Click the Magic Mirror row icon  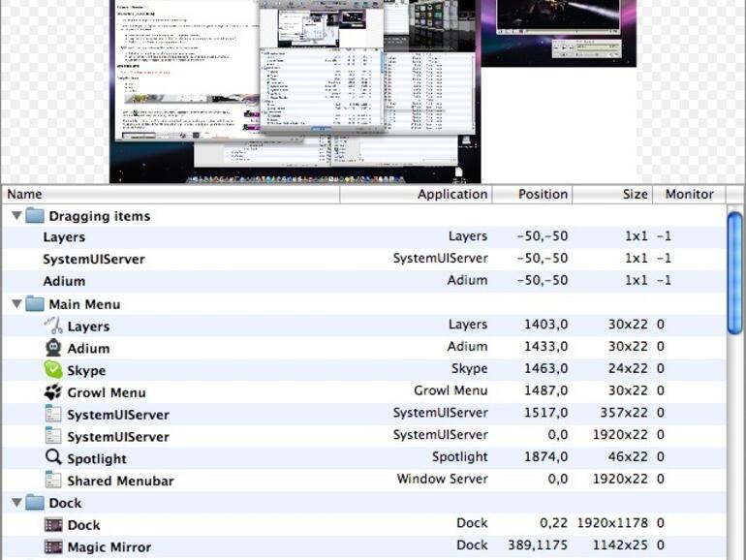(53, 546)
